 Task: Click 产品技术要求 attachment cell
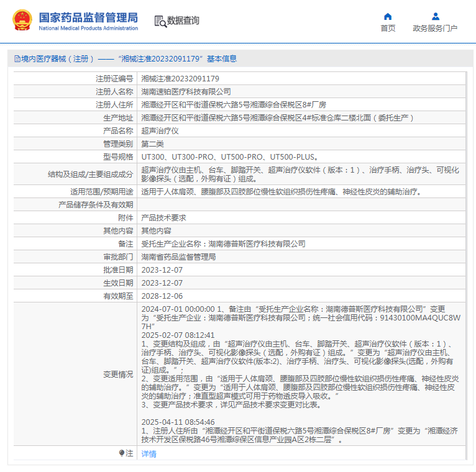click(163, 218)
